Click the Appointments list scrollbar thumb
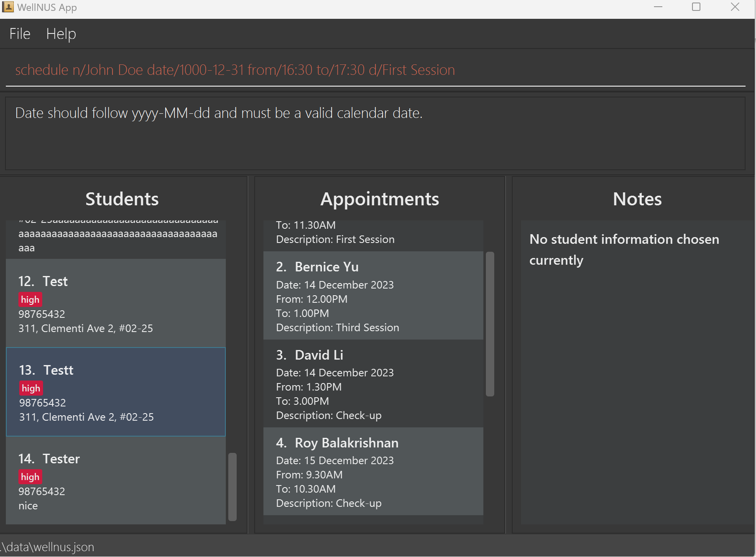The image size is (756, 557). pyautogui.click(x=490, y=324)
